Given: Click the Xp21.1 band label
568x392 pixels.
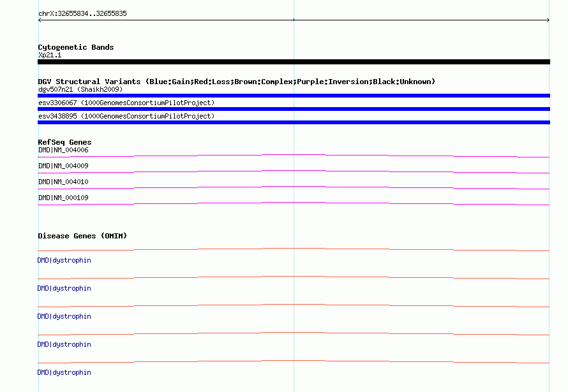Looking at the screenshot, I should tap(50, 55).
